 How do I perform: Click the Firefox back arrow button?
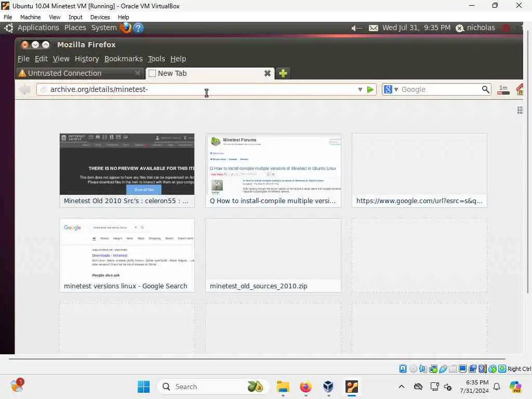[x=25, y=89]
